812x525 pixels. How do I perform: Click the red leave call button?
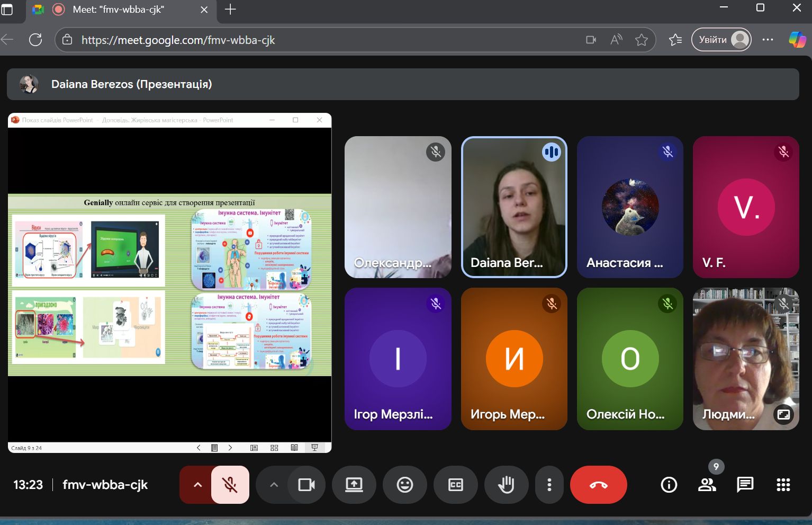click(598, 485)
